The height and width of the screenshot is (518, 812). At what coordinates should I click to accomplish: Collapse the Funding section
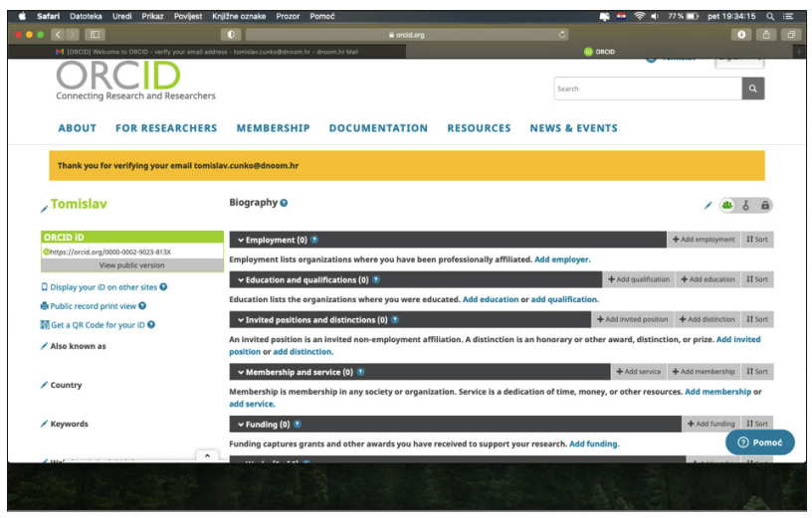(x=241, y=425)
